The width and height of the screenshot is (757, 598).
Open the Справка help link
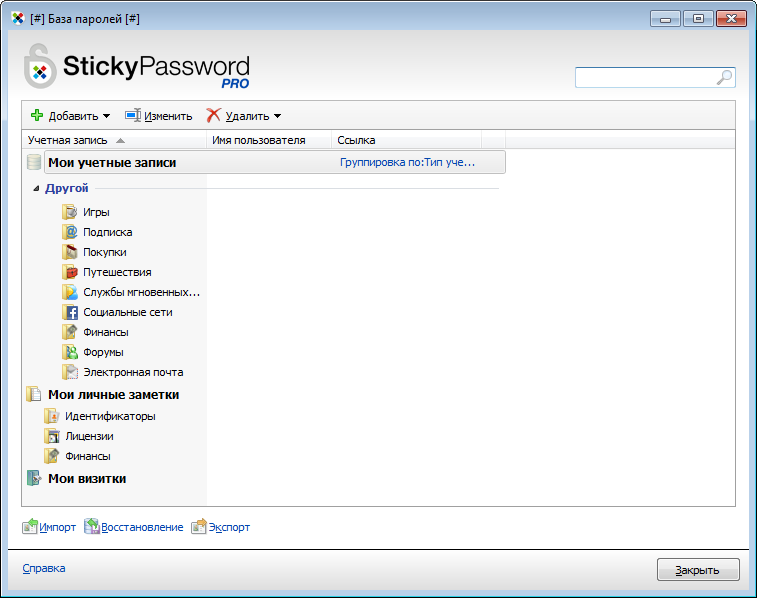tap(44, 568)
